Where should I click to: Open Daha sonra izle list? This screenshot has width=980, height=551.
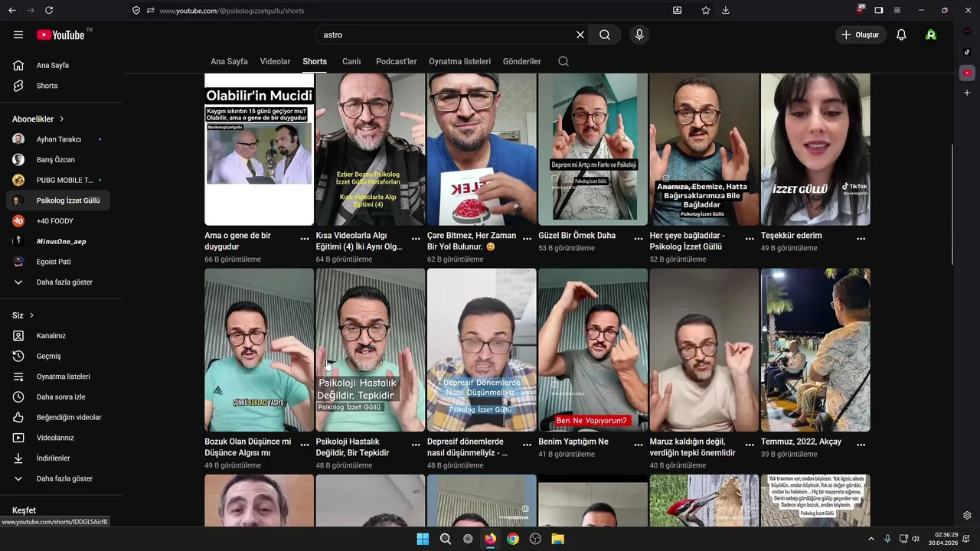pos(58,397)
